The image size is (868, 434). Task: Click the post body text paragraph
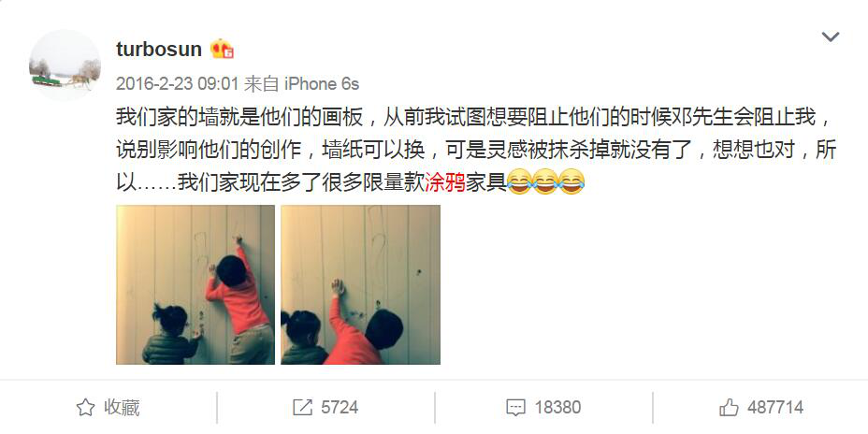(476, 150)
